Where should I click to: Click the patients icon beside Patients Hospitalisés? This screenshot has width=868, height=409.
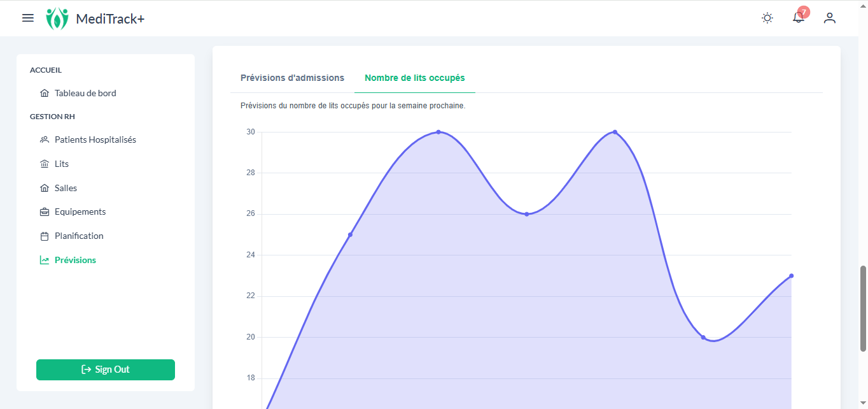45,140
